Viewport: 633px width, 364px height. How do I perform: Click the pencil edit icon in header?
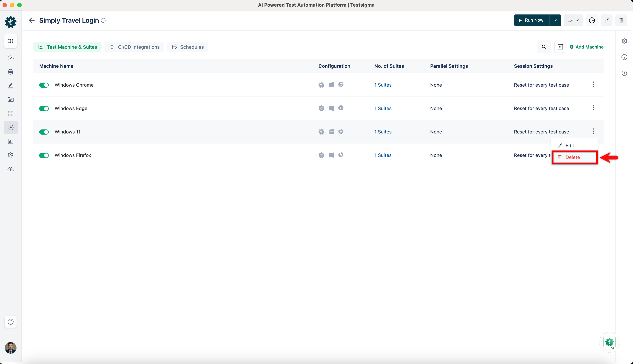[x=606, y=20]
